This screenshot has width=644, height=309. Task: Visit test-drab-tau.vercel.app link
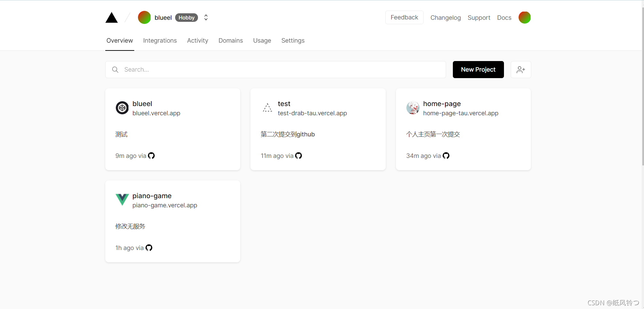[312, 113]
